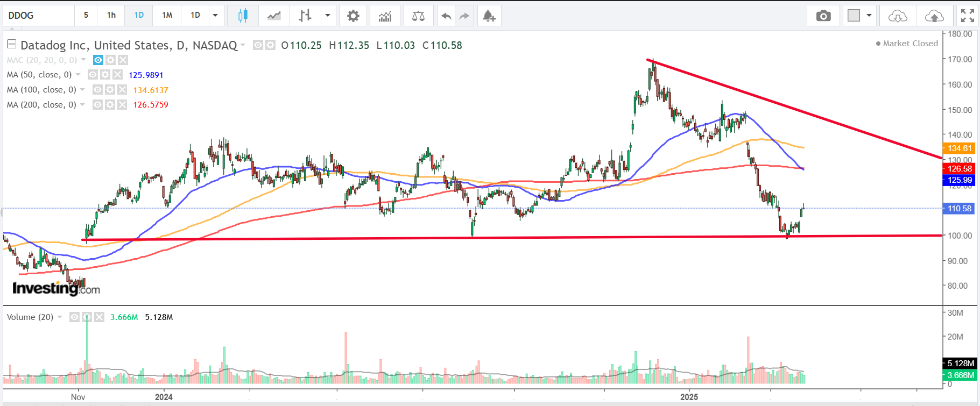The width and height of the screenshot is (980, 406).
Task: Click the 5.128M volume axis label
Action: (959, 364)
